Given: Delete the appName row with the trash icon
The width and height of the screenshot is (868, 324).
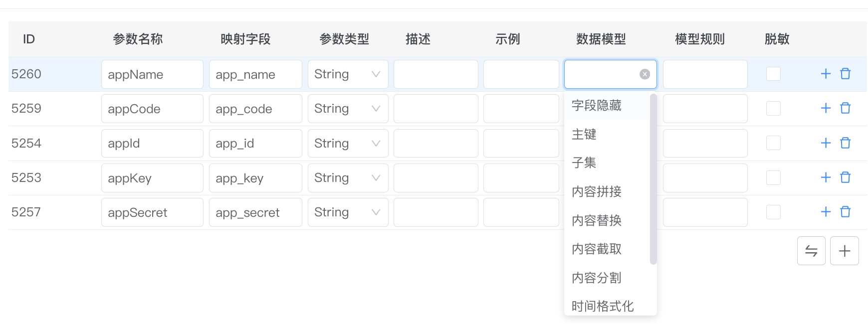Looking at the screenshot, I should point(845,74).
